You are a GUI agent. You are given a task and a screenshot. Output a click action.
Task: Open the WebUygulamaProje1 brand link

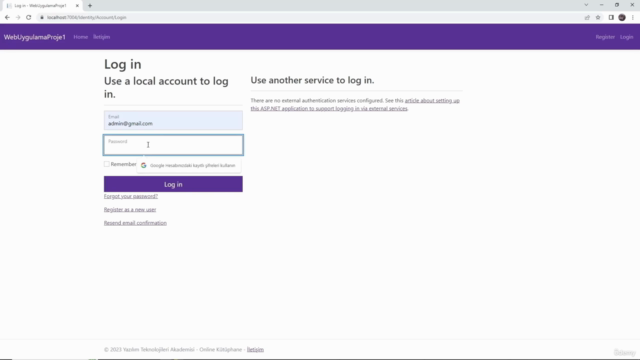[35, 37]
